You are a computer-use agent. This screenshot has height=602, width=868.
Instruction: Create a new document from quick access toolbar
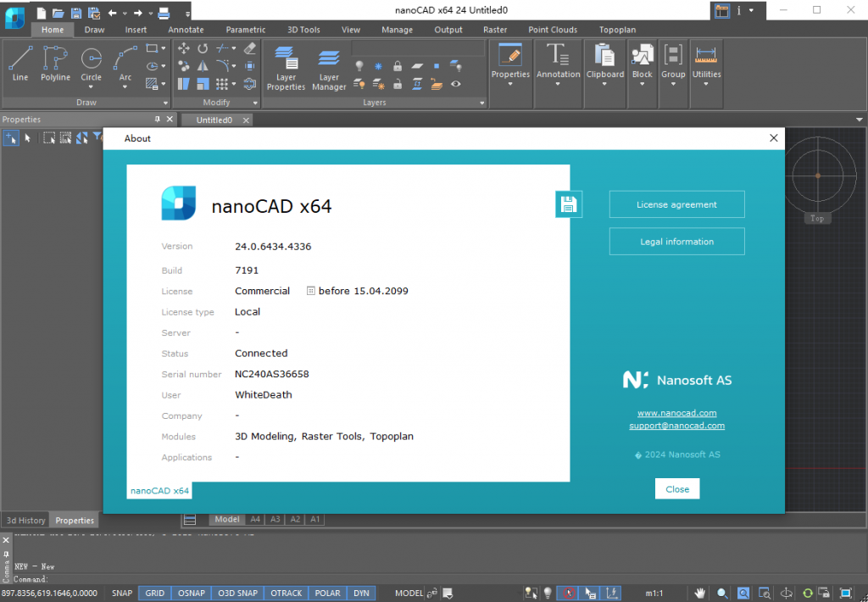coord(41,13)
